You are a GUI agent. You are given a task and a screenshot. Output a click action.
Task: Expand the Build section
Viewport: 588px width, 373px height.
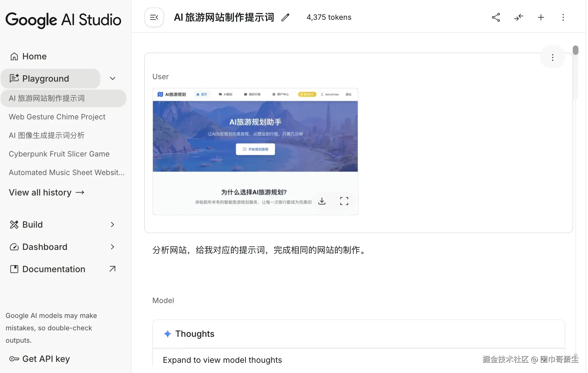[x=112, y=225]
